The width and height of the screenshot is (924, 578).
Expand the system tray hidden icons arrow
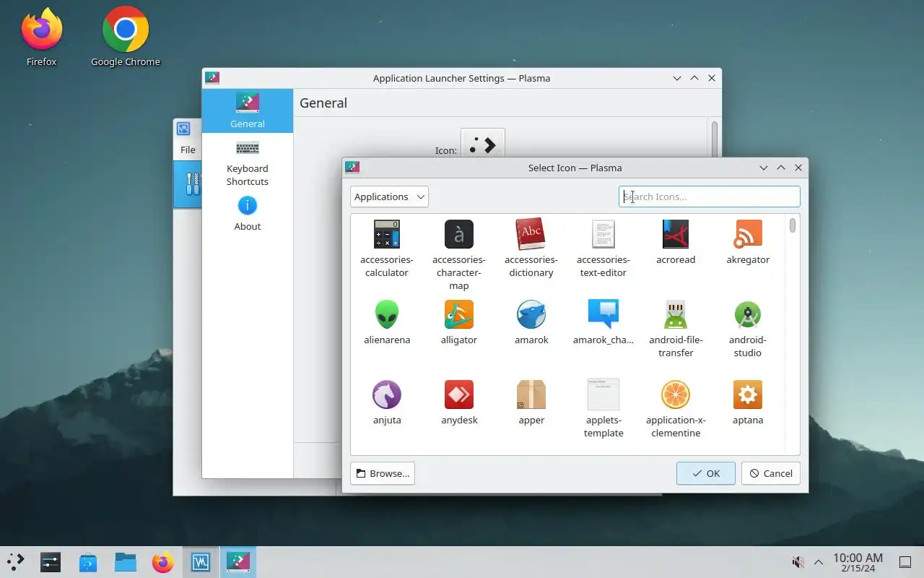tap(819, 562)
